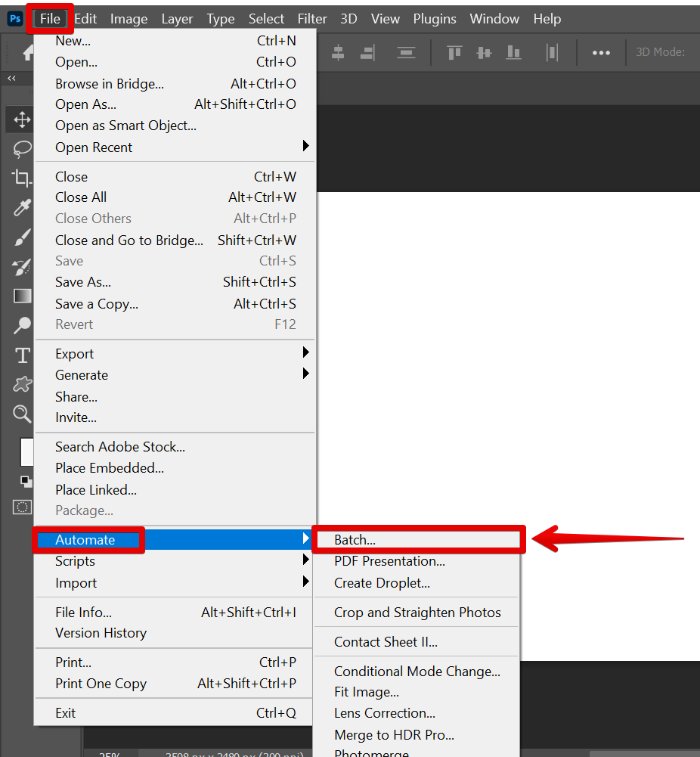Pick the Eyedropper tool
Image resolution: width=700 pixels, height=757 pixels.
click(x=22, y=208)
